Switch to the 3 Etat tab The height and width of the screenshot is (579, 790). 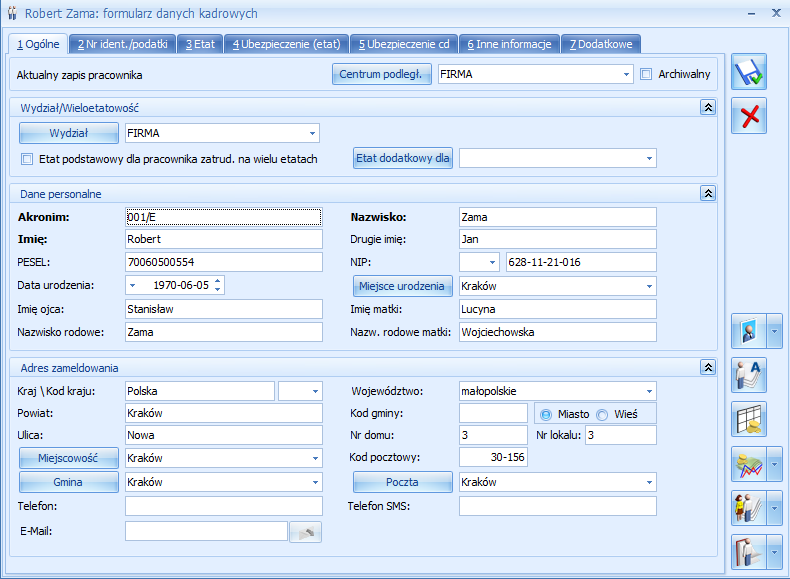200,44
